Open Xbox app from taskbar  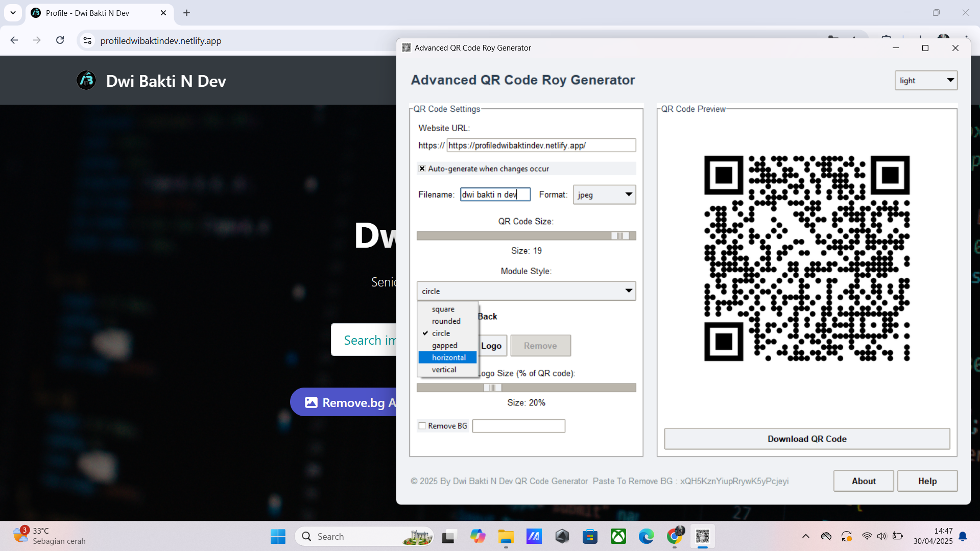click(618, 537)
